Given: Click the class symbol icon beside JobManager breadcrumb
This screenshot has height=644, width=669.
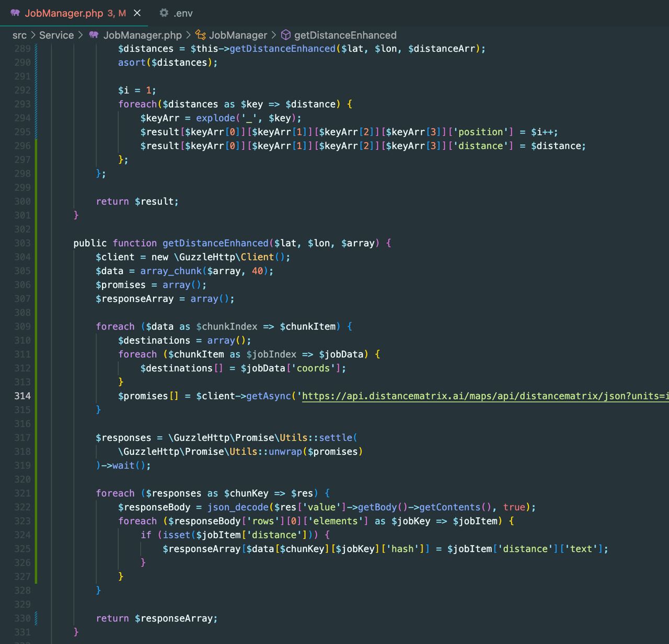Looking at the screenshot, I should pos(200,35).
